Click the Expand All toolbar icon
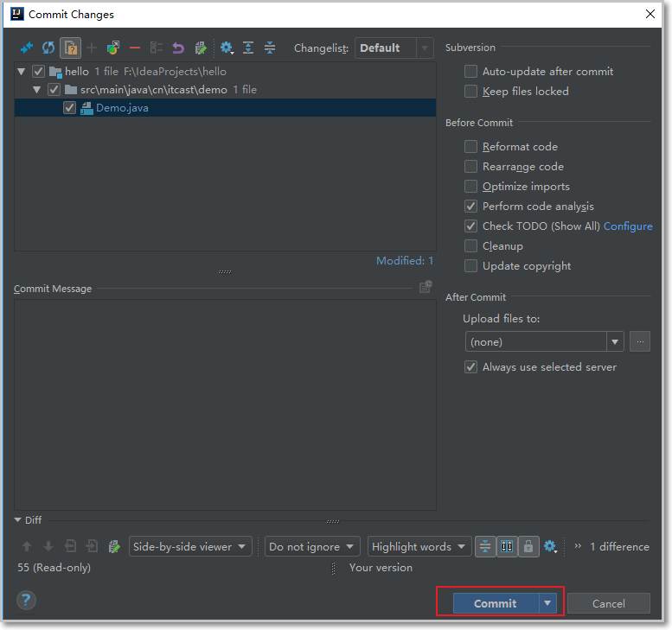 point(248,48)
